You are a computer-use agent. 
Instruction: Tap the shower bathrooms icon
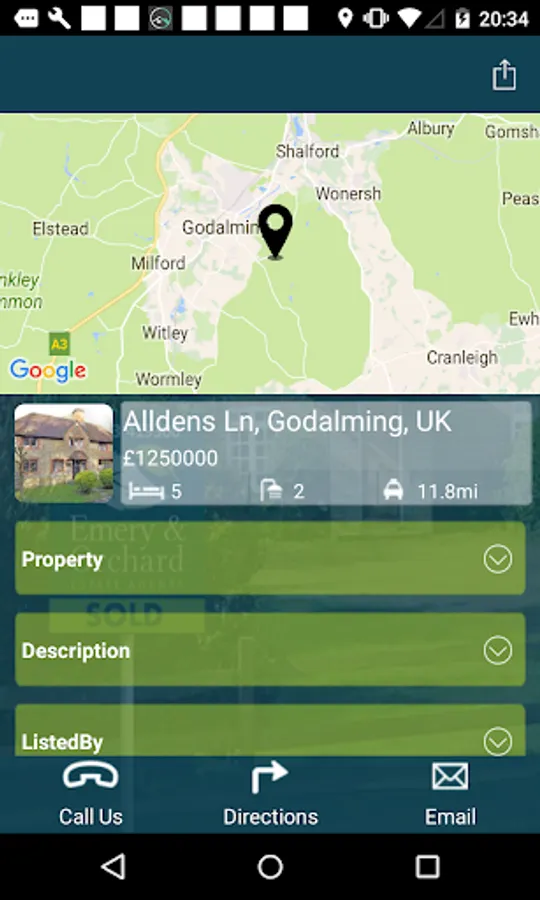(x=271, y=491)
